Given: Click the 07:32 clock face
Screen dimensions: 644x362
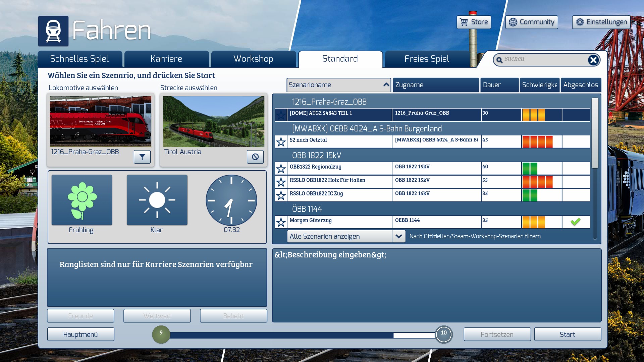Looking at the screenshot, I should pyautogui.click(x=231, y=200).
